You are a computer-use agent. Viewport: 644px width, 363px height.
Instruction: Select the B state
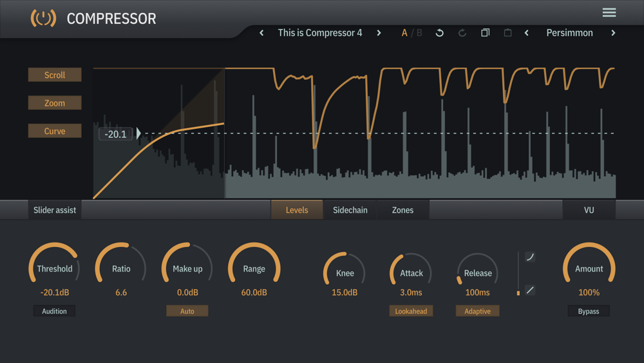tap(419, 33)
